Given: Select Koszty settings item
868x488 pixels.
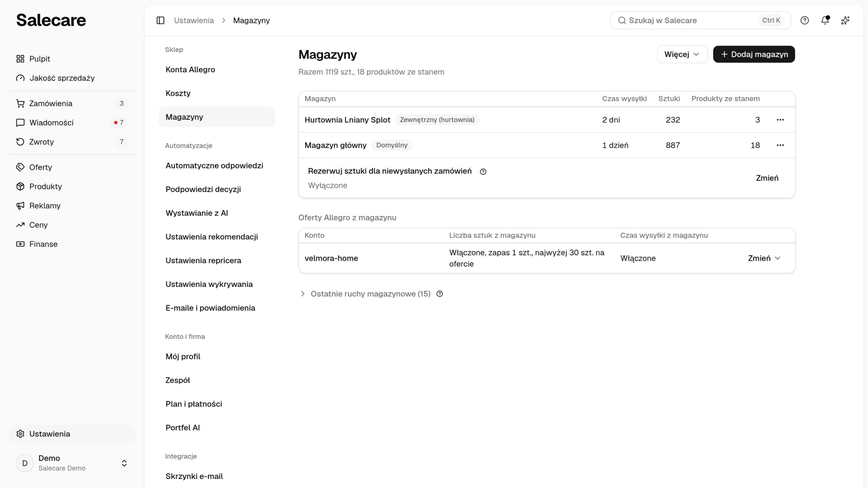Looking at the screenshot, I should pos(217,94).
